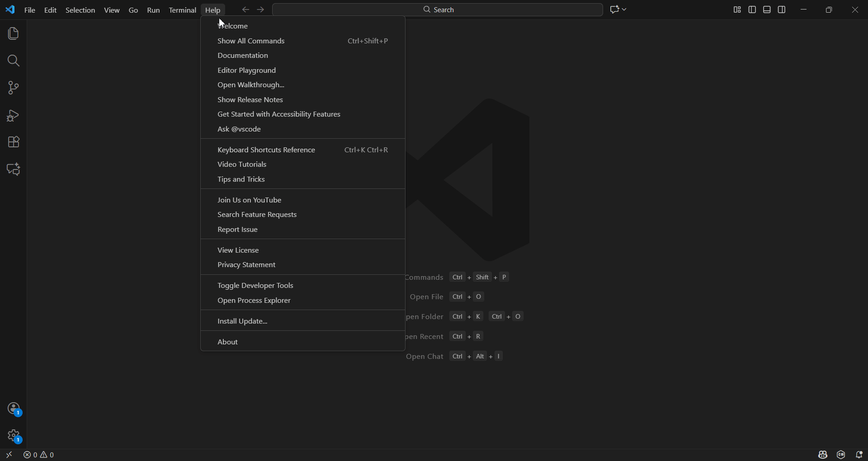Screen dimensions: 868x461
Task: Select Show Release Notes from Help menu
Action: pos(250,99)
